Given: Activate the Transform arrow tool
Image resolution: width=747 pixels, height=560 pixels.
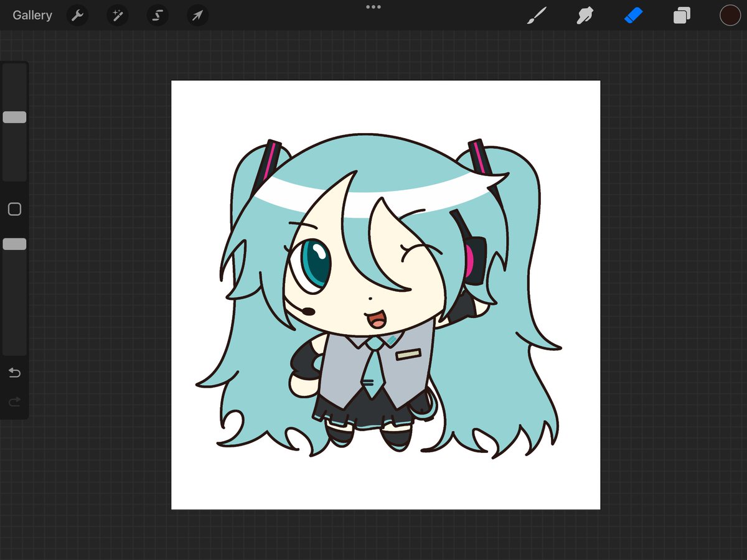Looking at the screenshot, I should [197, 16].
